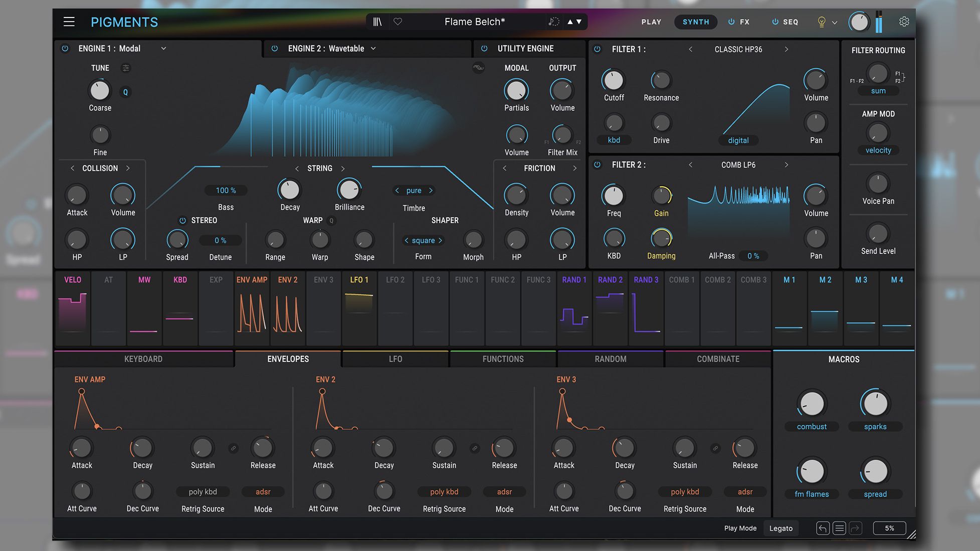980x551 pixels.
Task: Click the next arrow on CLASSIC HP36 filter
Action: point(786,49)
